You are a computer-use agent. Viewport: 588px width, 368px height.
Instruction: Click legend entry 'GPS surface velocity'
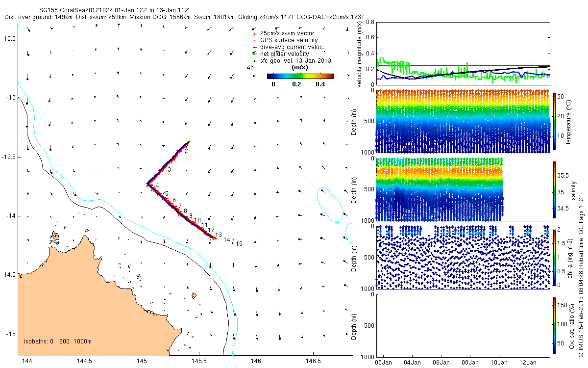tap(289, 40)
